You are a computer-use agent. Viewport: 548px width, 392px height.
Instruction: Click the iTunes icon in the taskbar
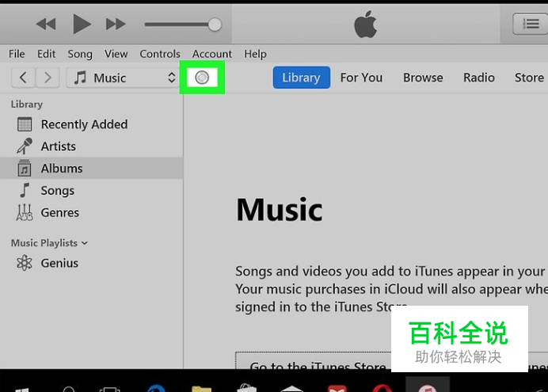pos(427,386)
